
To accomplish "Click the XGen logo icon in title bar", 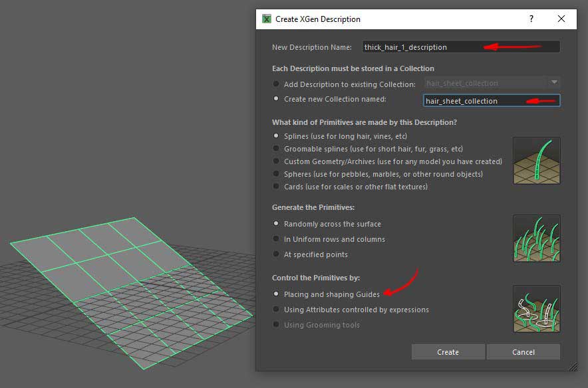I will [x=266, y=19].
